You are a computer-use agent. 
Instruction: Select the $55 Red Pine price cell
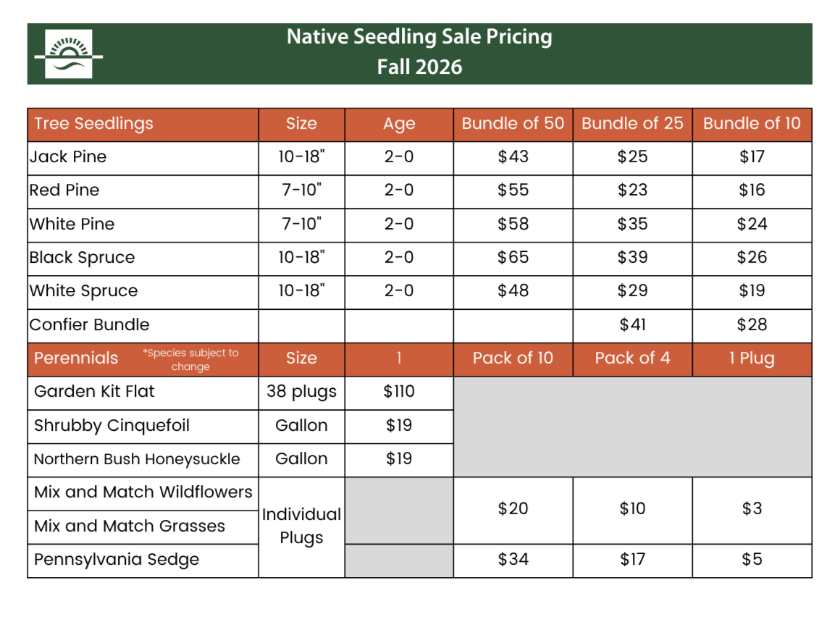pos(513,190)
